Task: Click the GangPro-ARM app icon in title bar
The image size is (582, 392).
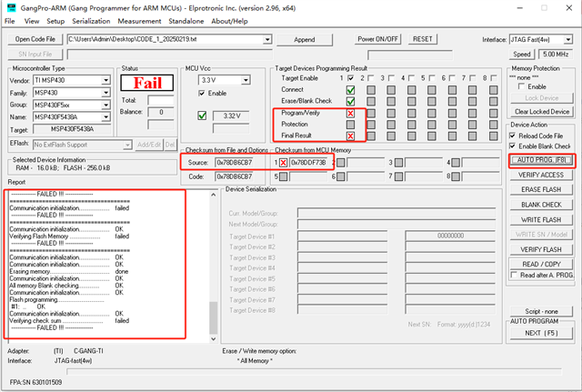Action: [12, 7]
